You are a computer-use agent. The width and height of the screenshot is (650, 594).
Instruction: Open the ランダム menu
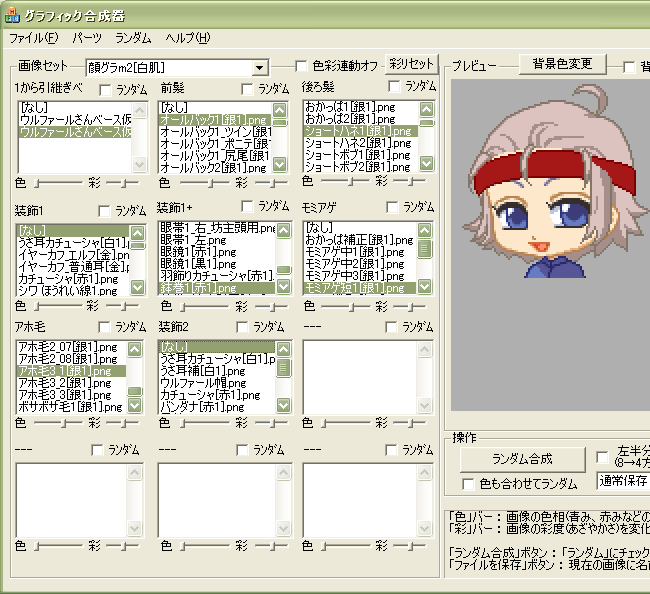(133, 38)
